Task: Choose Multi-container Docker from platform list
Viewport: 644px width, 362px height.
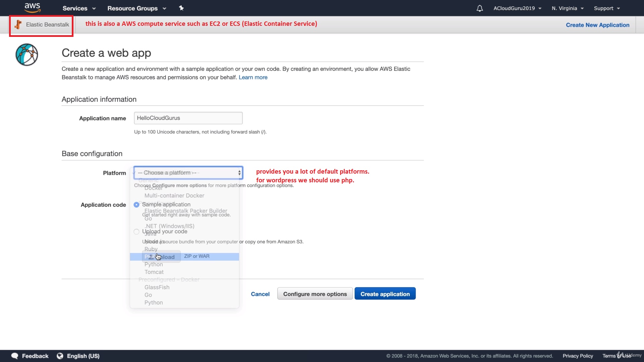Action: pyautogui.click(x=174, y=195)
